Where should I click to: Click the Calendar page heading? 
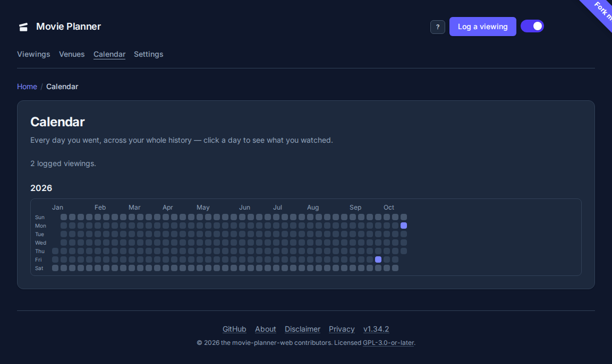pos(57,122)
